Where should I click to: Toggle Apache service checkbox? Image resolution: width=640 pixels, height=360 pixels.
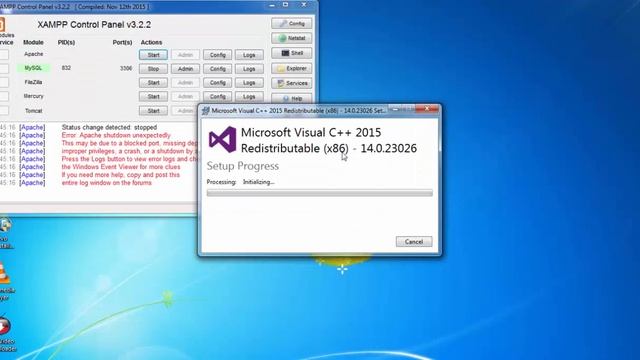pyautogui.click(x=4, y=54)
